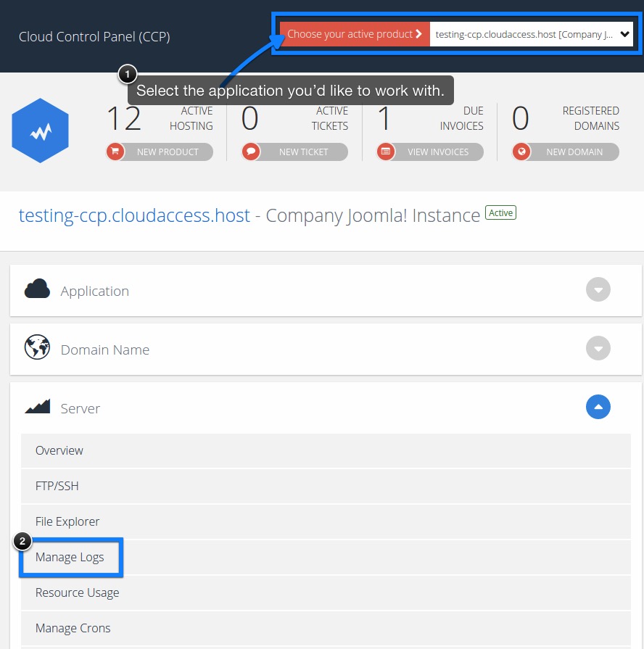Click the invoice list icon on View Invoices

386,152
